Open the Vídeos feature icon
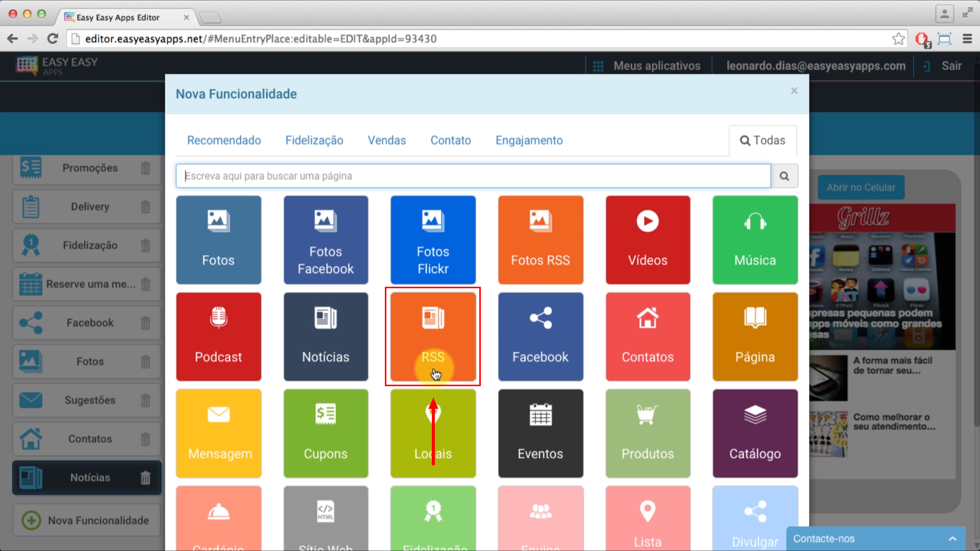Image resolution: width=980 pixels, height=551 pixels. [647, 239]
